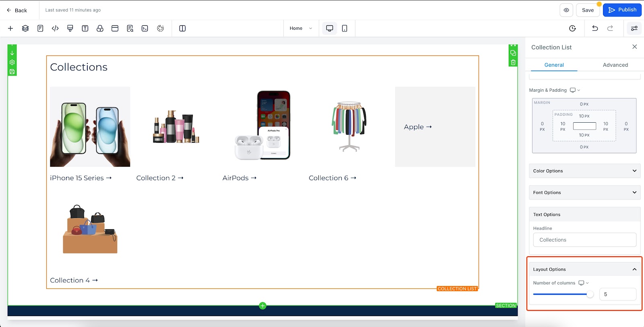Toggle the preview eye icon
The image size is (644, 327).
pyautogui.click(x=566, y=10)
